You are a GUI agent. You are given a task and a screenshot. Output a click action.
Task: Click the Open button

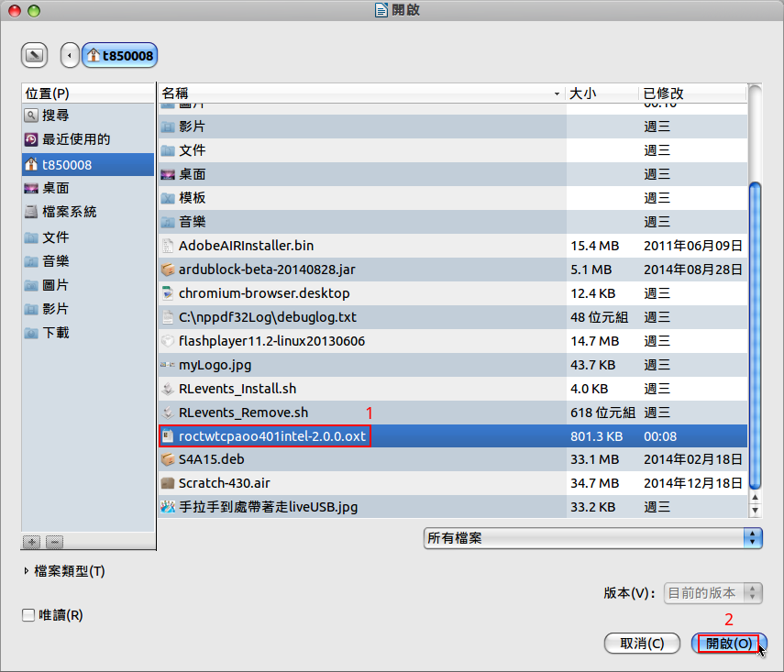click(728, 644)
